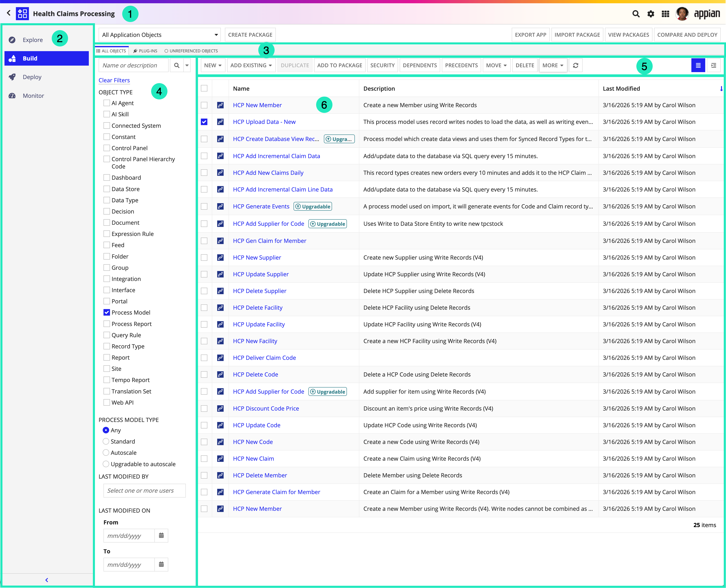The image size is (726, 588).
Task: Collapse the left sidebar chevron
Action: click(x=47, y=580)
